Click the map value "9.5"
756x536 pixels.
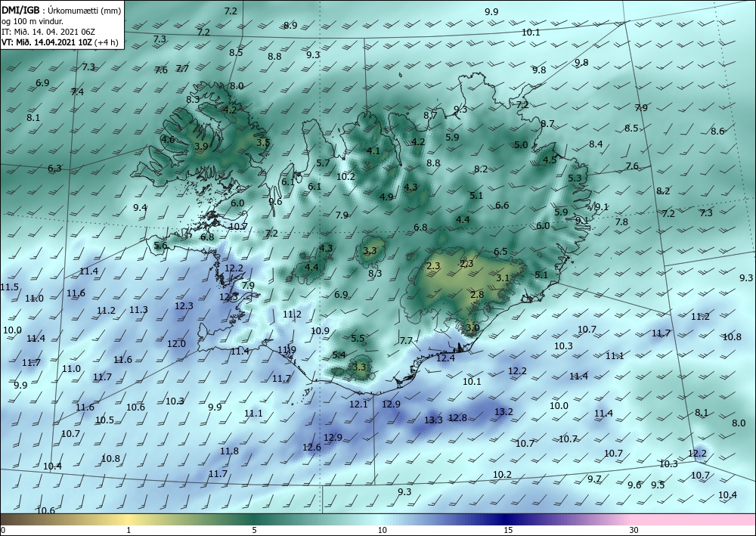658,485
